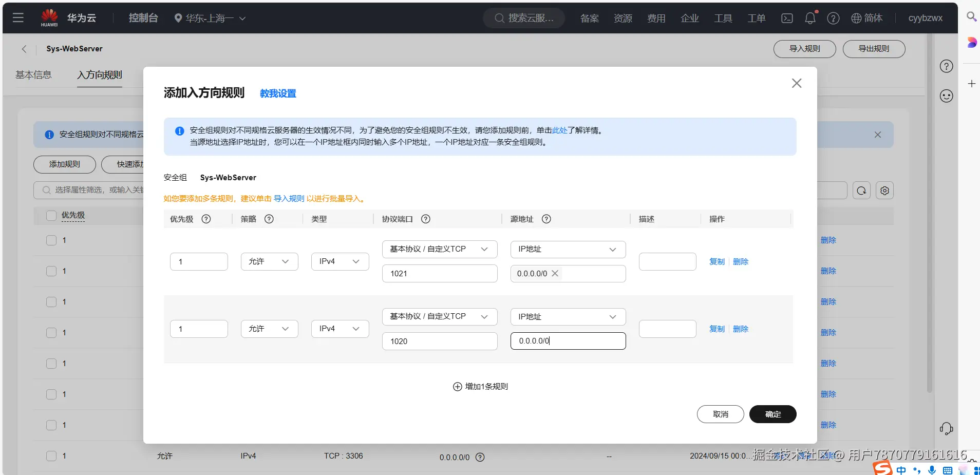Click the refresh list icon

coord(861,191)
